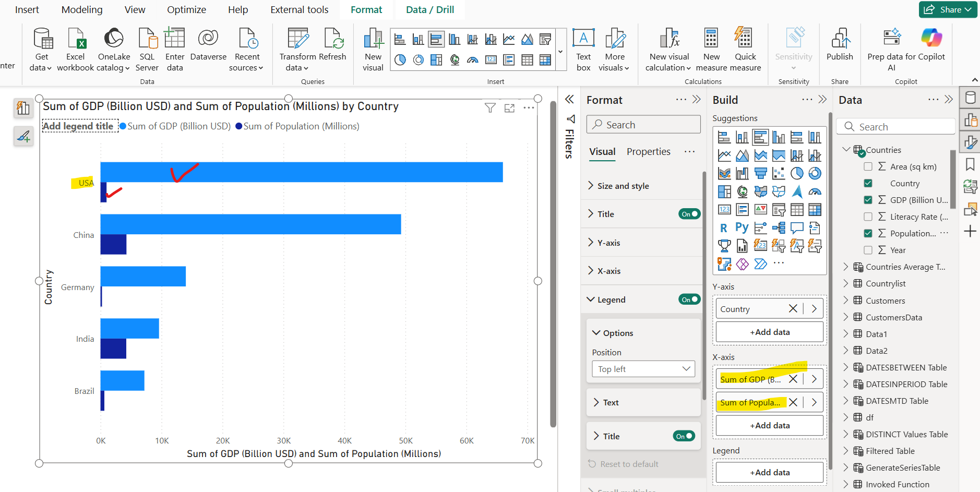Check the Area (sq km) field
The image size is (980, 492).
868,166
